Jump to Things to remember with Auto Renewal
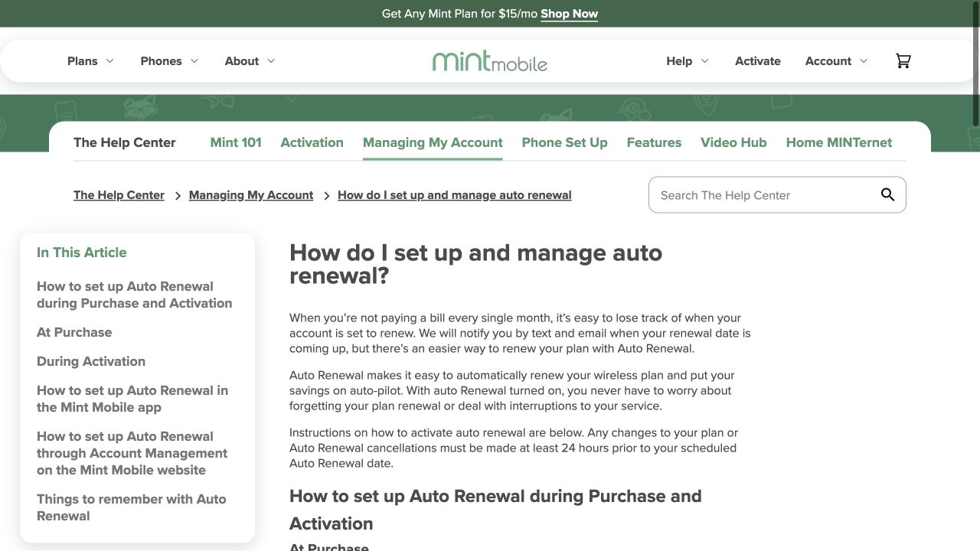This screenshot has height=551, width=980. pyautogui.click(x=132, y=507)
